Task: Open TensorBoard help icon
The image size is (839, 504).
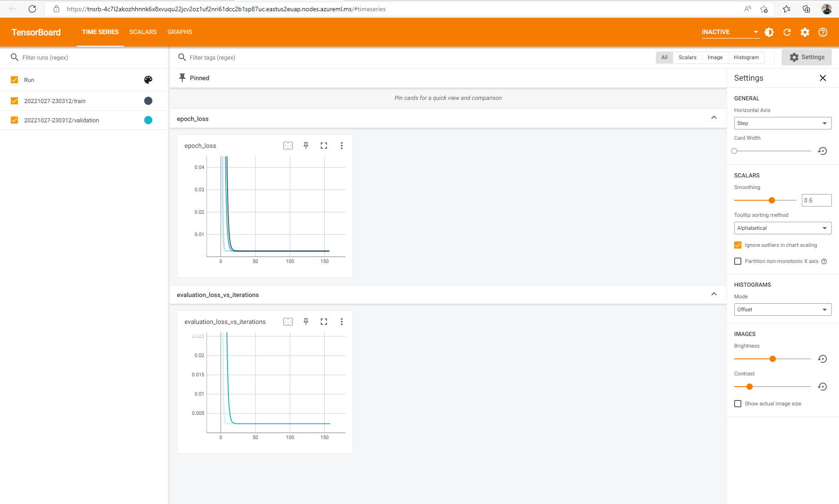Action: click(823, 32)
